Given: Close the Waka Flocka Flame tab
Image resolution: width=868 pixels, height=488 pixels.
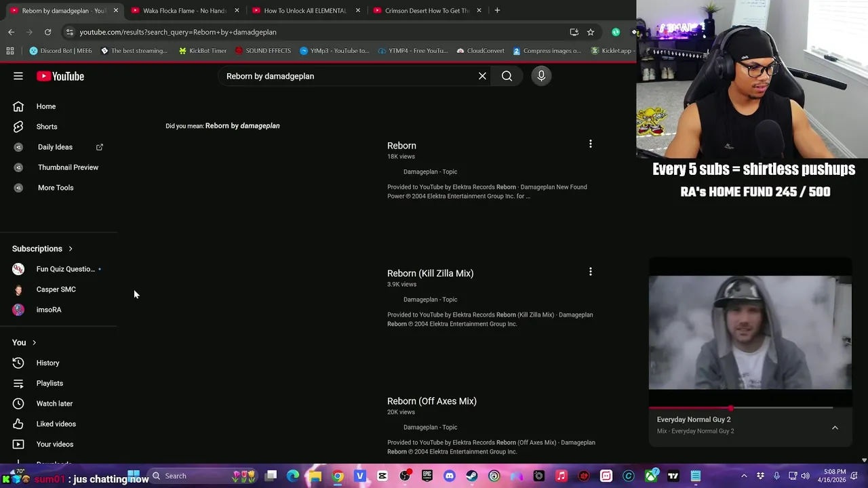Looking at the screenshot, I should [x=237, y=10].
